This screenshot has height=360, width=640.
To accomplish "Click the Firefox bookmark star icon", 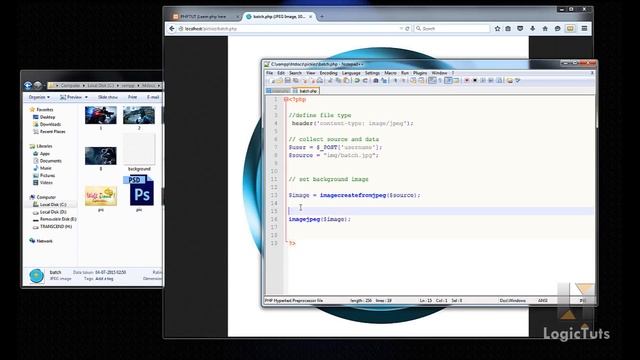I will tap(497, 29).
